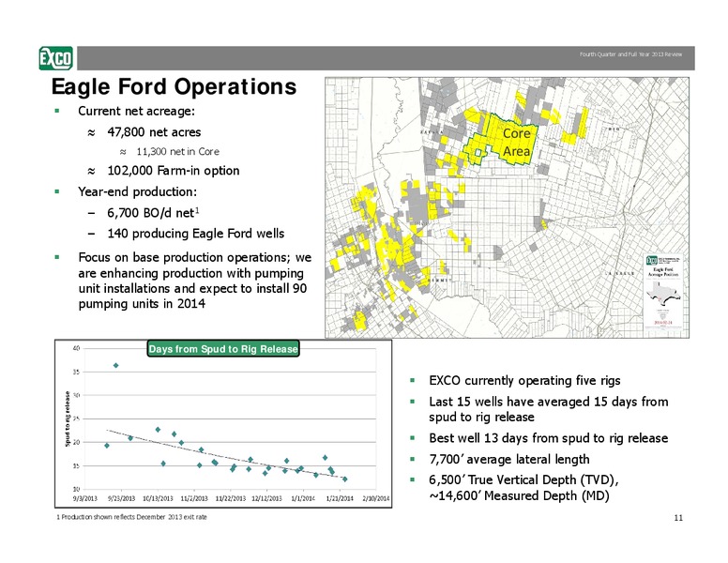Click the '11/22/2013' x-axis date label

pos(231,498)
